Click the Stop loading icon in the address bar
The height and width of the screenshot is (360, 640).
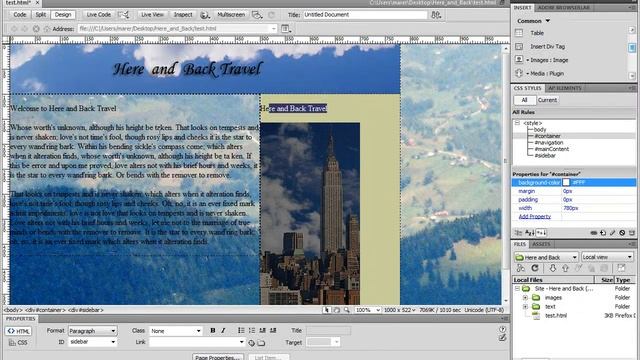pos(36,29)
